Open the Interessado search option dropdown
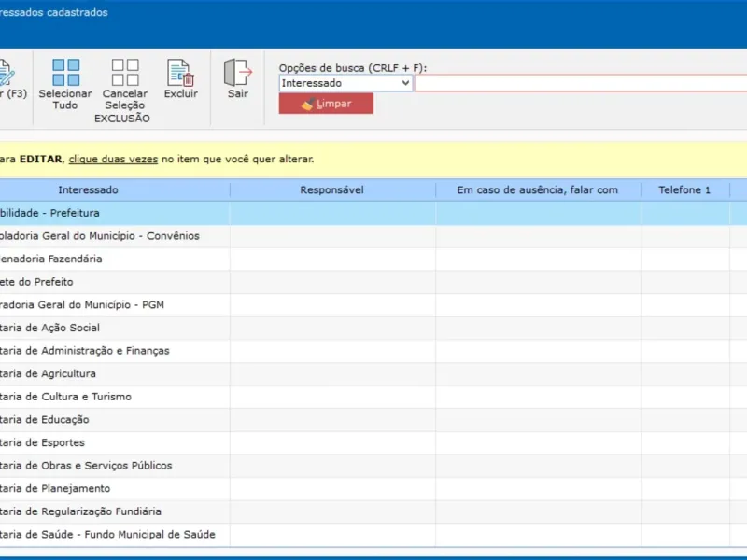Screen dimensions: 747x560 [x=345, y=83]
